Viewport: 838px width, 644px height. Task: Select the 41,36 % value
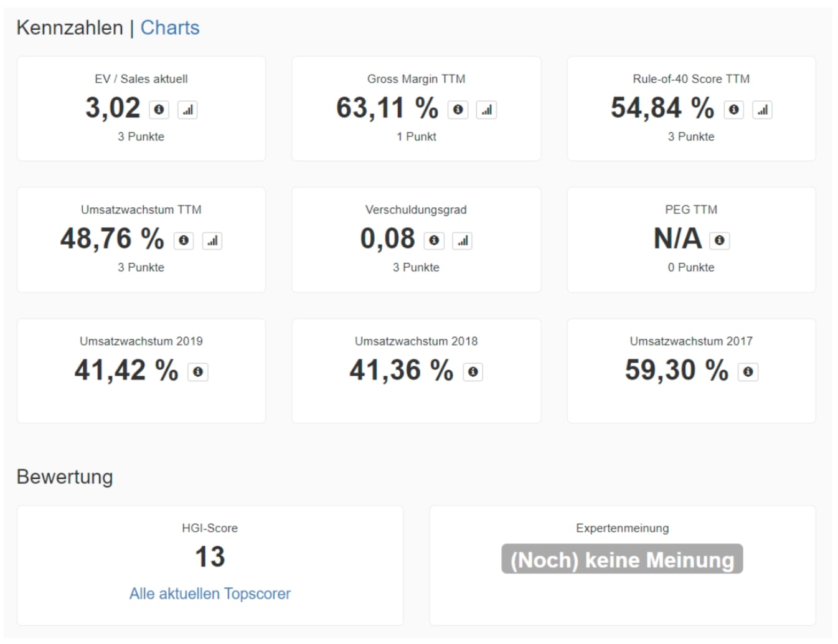(402, 370)
